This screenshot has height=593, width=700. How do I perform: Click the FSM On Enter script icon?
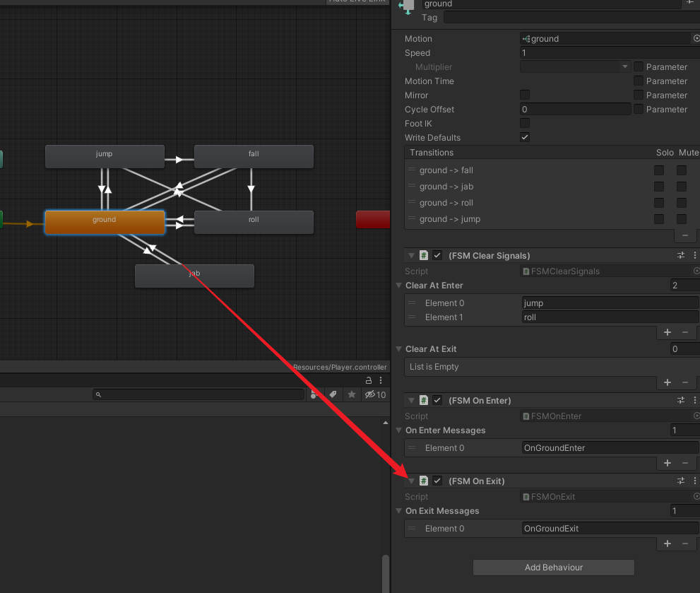pos(424,400)
